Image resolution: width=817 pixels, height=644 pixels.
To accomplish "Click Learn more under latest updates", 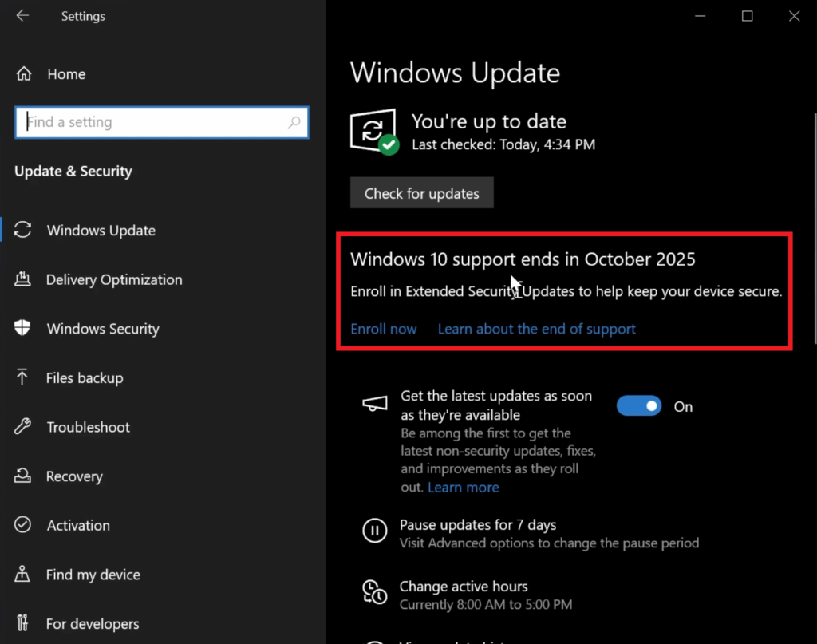I will click(x=463, y=488).
